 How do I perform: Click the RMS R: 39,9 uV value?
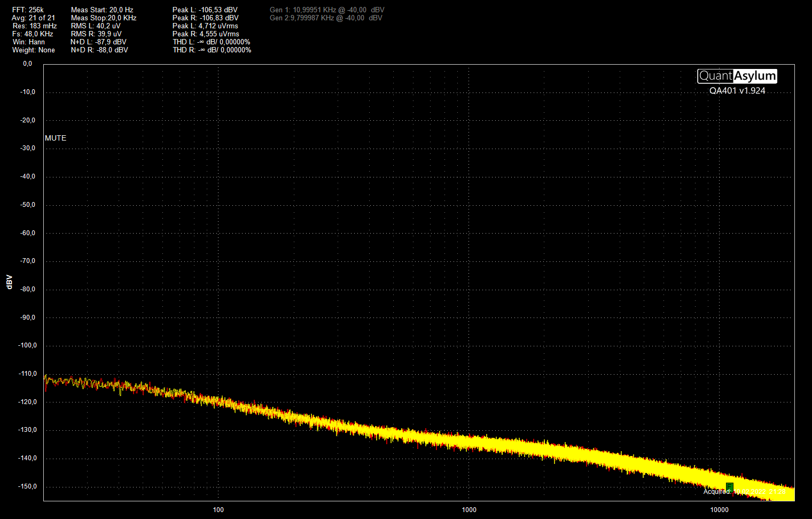tap(96, 34)
